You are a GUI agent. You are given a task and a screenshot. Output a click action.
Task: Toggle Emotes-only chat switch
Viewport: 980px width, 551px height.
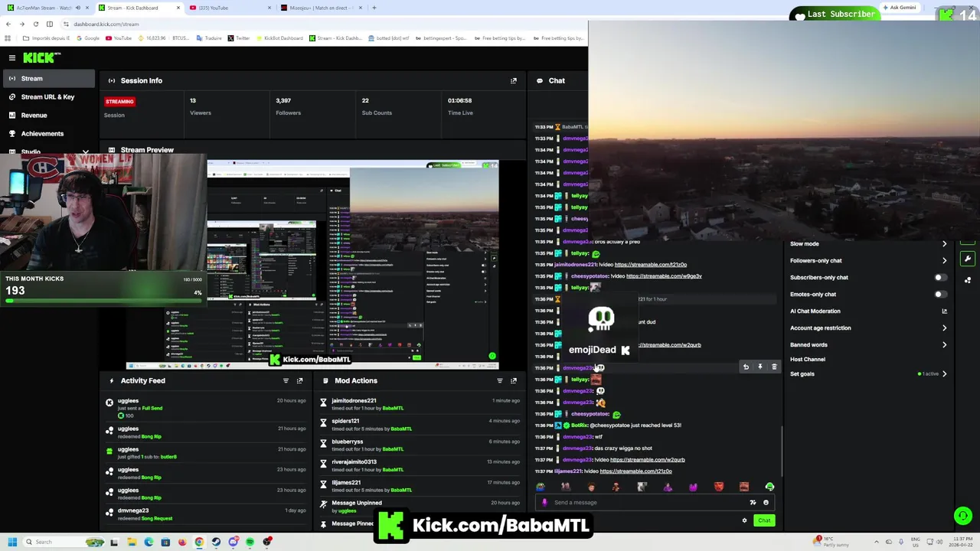pos(940,294)
